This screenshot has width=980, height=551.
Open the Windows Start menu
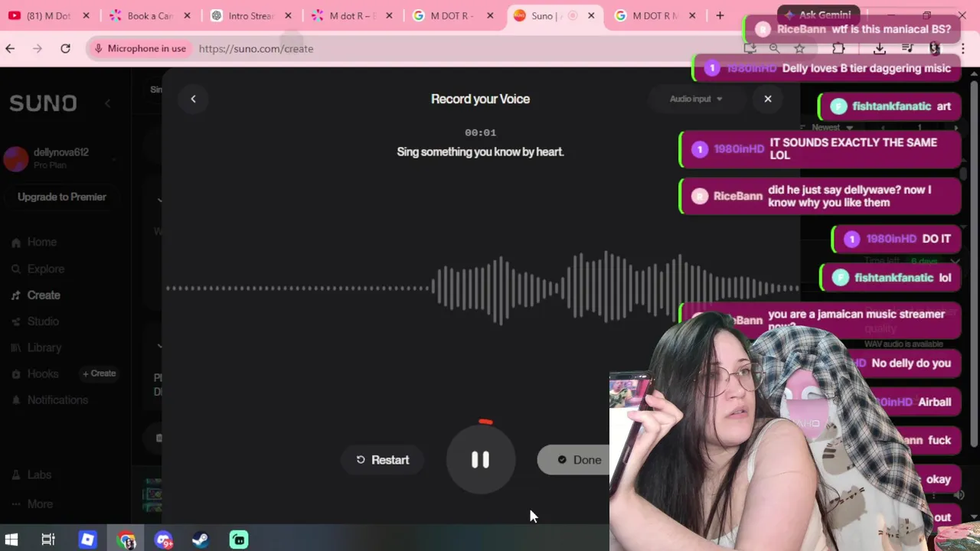pos(11,540)
